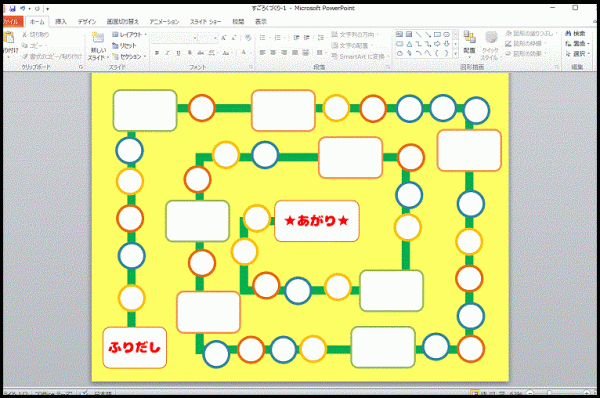Switch to the Insert (挿入) tab
The height and width of the screenshot is (398, 600).
pyautogui.click(x=61, y=21)
